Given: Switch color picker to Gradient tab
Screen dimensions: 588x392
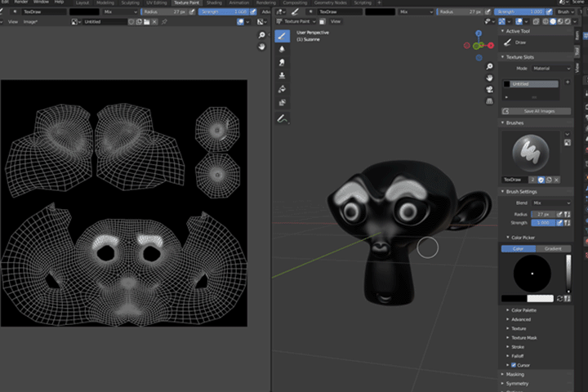Looking at the screenshot, I should pyautogui.click(x=553, y=249).
